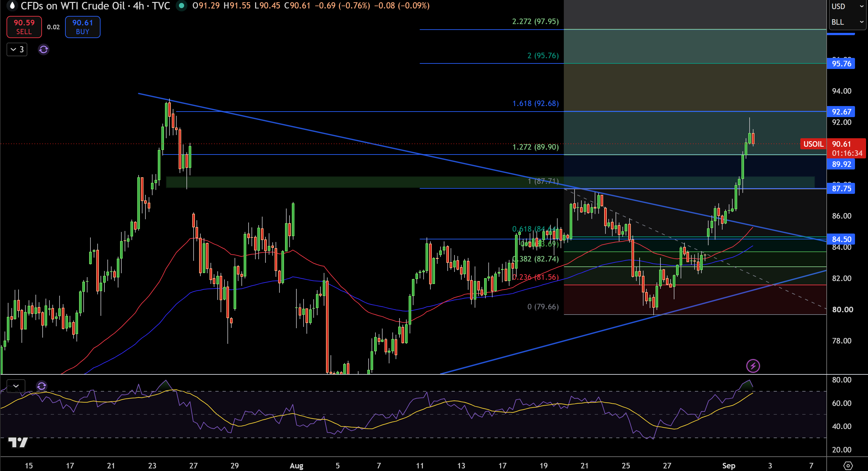The height and width of the screenshot is (471, 868).
Task: Click the refresh icon beside the indicators legend
Action: pyautogui.click(x=44, y=49)
